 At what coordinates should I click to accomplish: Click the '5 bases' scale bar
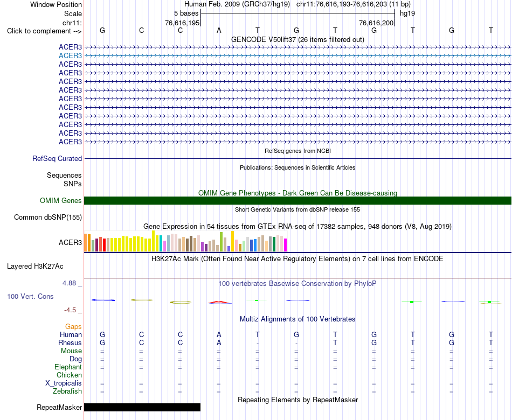click(x=297, y=13)
